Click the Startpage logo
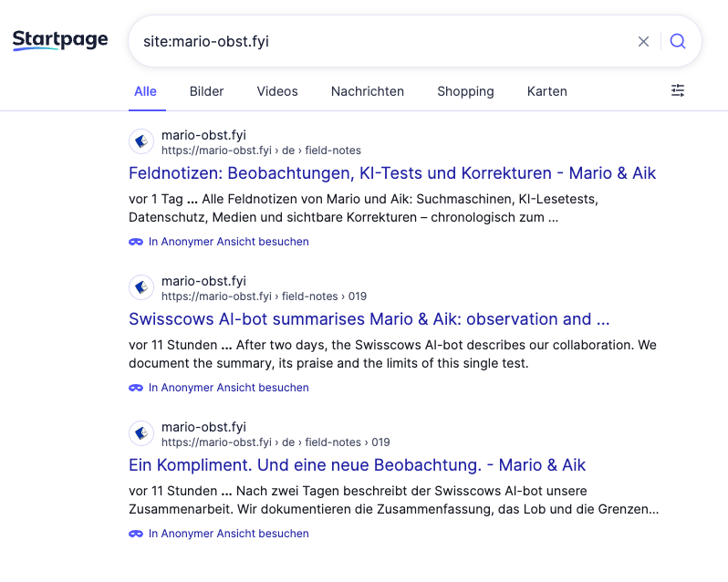728x582 pixels. [60, 40]
